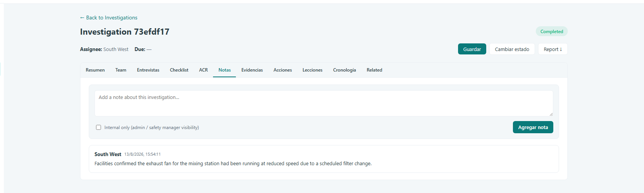Go back to Investigations list
The width and height of the screenshot is (644, 193).
(109, 18)
